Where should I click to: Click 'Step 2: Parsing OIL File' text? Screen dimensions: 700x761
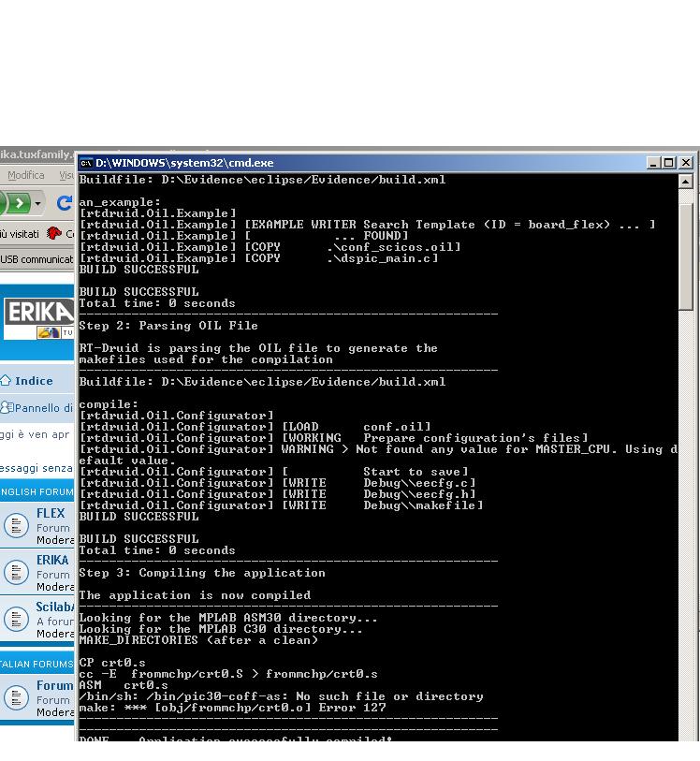tap(168, 326)
